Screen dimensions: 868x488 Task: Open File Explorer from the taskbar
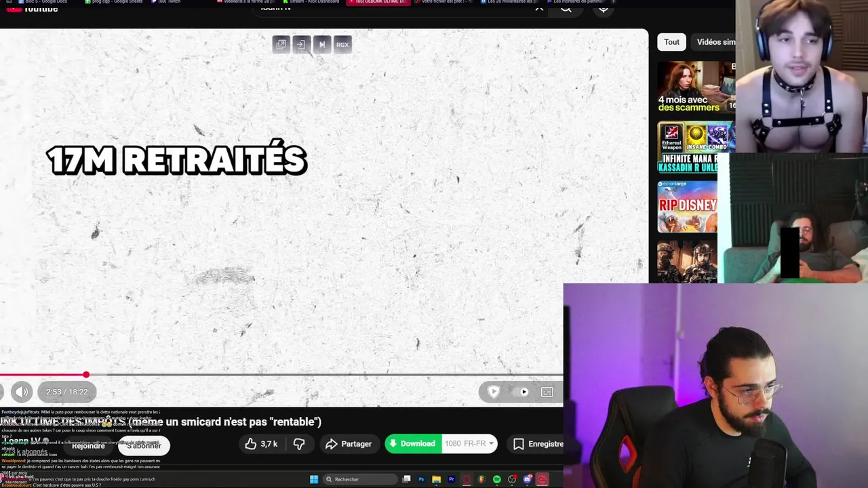(x=436, y=479)
